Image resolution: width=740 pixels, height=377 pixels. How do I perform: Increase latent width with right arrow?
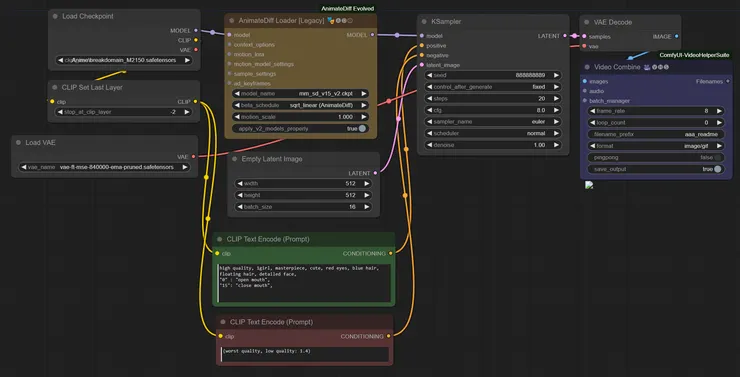click(x=366, y=184)
